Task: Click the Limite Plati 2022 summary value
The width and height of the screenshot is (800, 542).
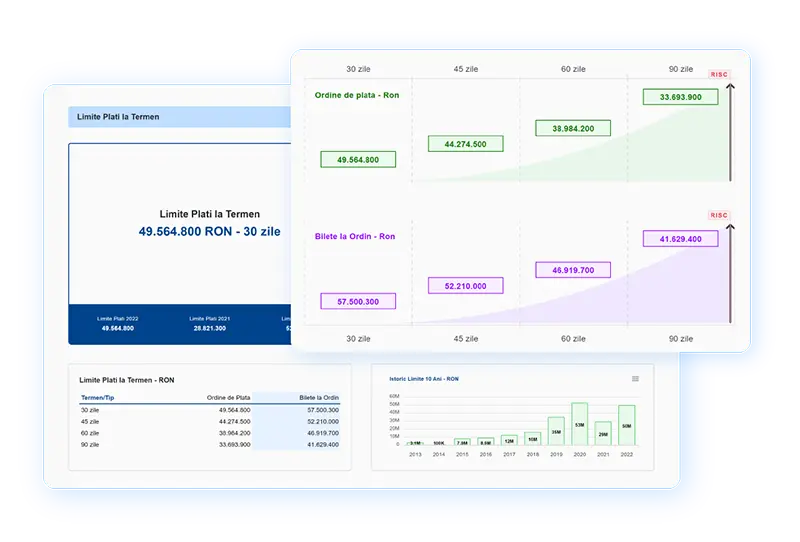Action: coord(118,328)
